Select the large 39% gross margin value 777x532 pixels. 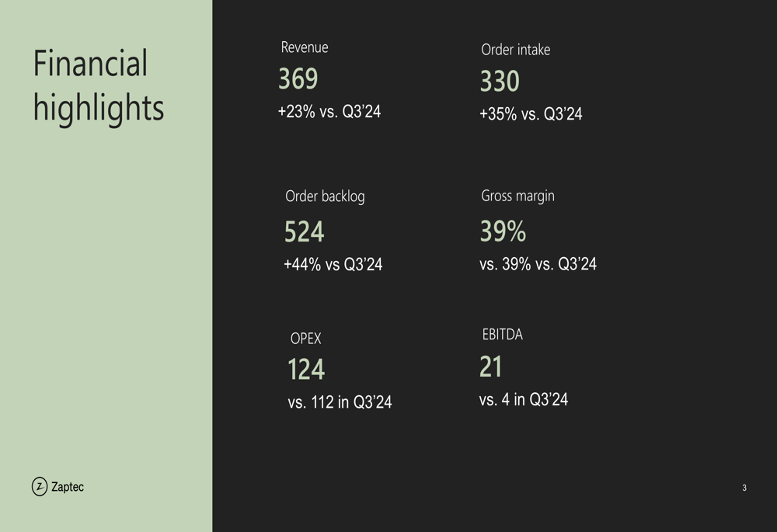pos(503,231)
